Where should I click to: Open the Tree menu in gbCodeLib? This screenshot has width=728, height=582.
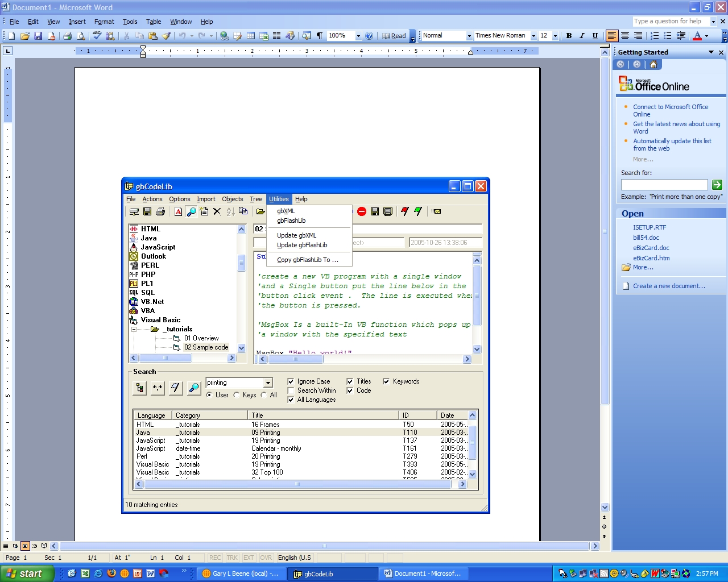coord(256,199)
